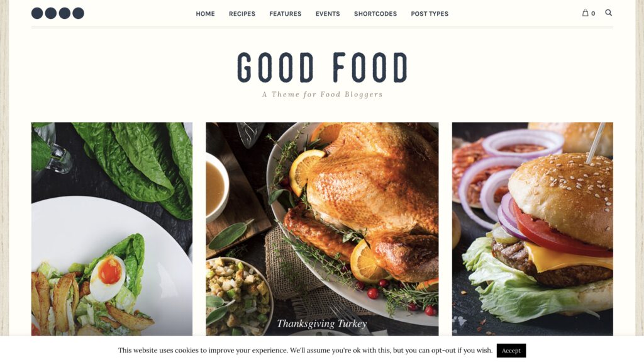Viewport: 644px width, 362px height.
Task: Open the shopping bag cart icon
Action: (586, 13)
